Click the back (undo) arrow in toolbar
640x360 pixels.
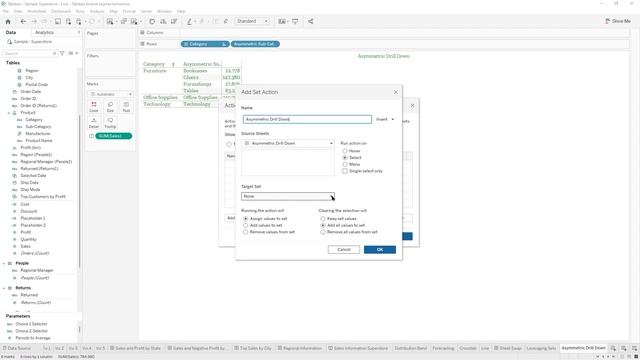point(23,21)
